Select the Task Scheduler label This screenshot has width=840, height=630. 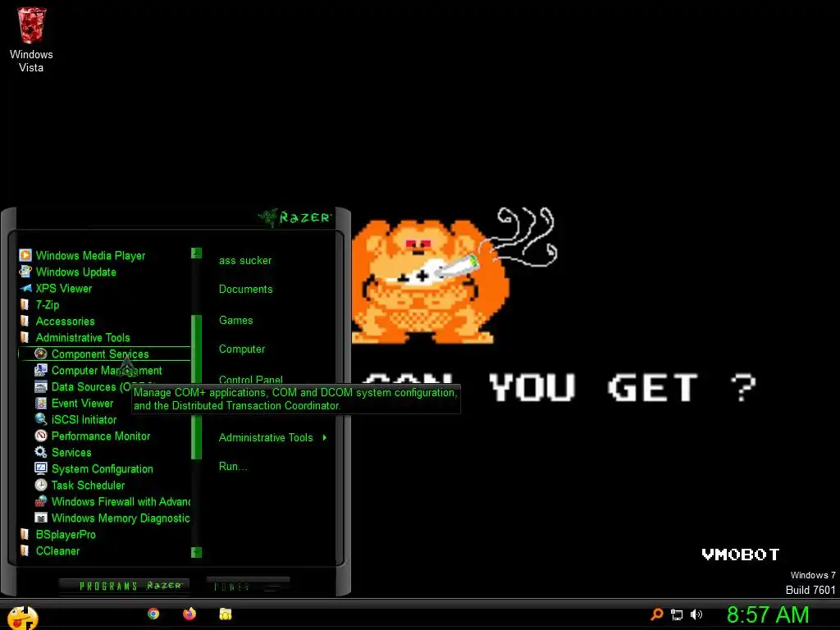[89, 485]
